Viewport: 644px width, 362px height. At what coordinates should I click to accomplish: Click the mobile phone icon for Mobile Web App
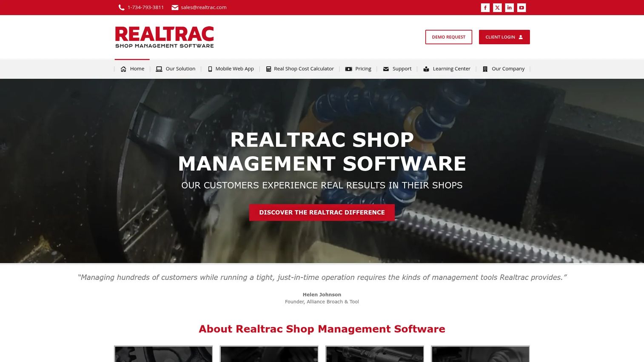210,69
